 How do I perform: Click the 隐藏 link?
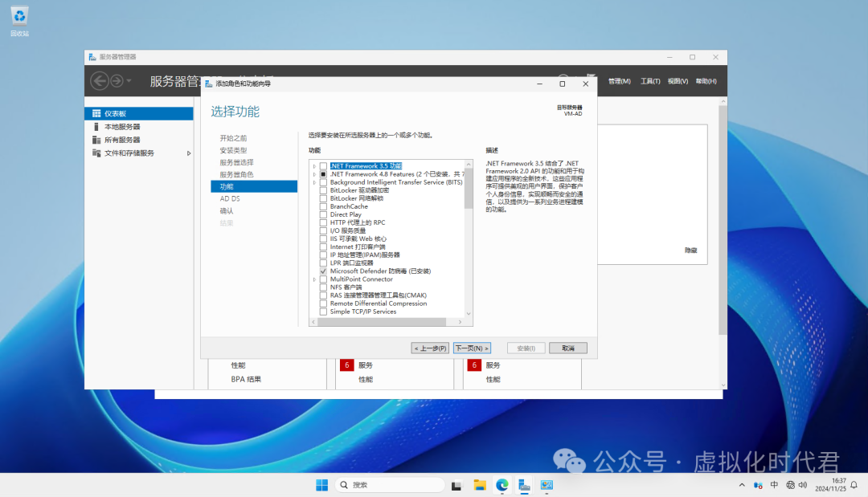(x=690, y=250)
